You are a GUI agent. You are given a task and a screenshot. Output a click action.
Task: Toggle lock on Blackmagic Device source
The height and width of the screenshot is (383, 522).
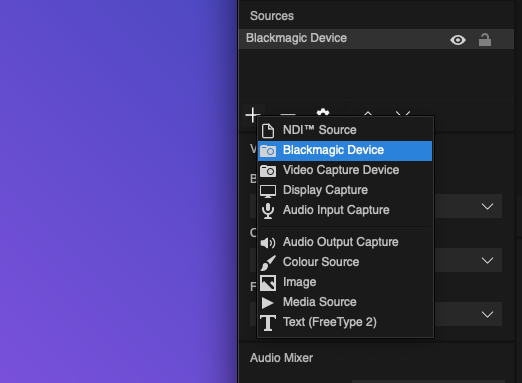point(485,40)
